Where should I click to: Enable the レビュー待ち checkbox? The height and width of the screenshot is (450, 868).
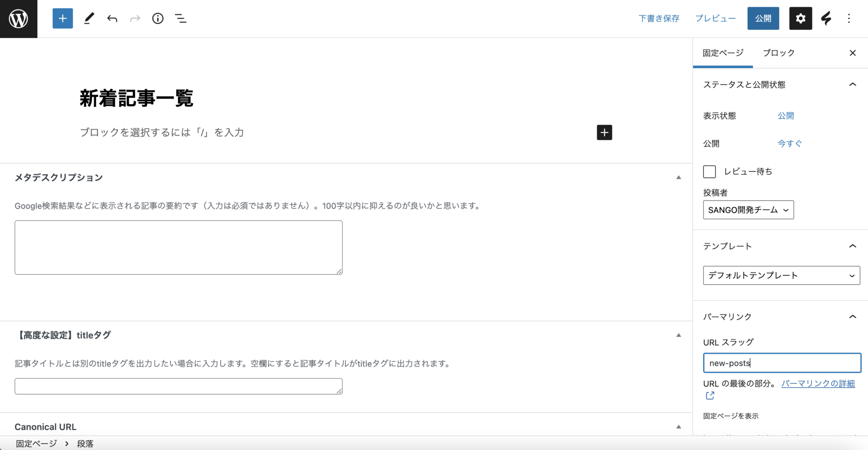point(709,172)
